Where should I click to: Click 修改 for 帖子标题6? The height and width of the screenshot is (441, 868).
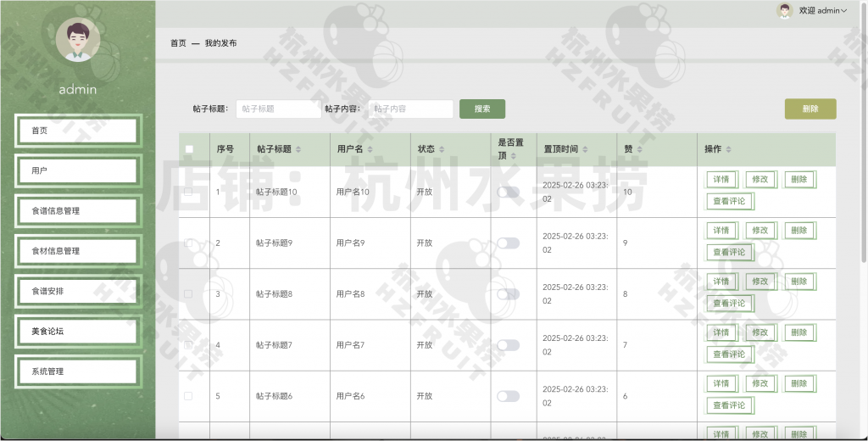[x=760, y=383]
